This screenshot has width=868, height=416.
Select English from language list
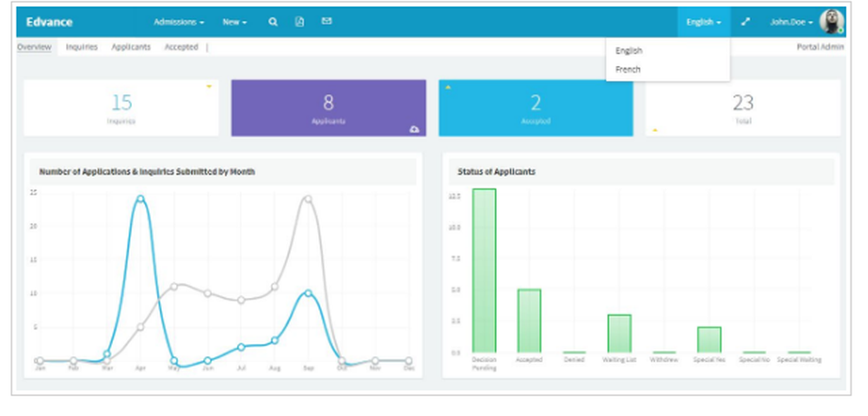pyautogui.click(x=628, y=50)
